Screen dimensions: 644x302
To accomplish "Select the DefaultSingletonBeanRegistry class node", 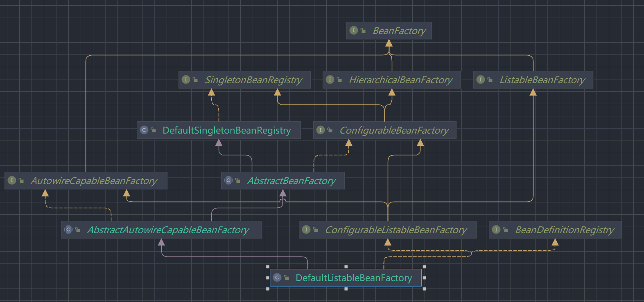I will tap(219, 130).
